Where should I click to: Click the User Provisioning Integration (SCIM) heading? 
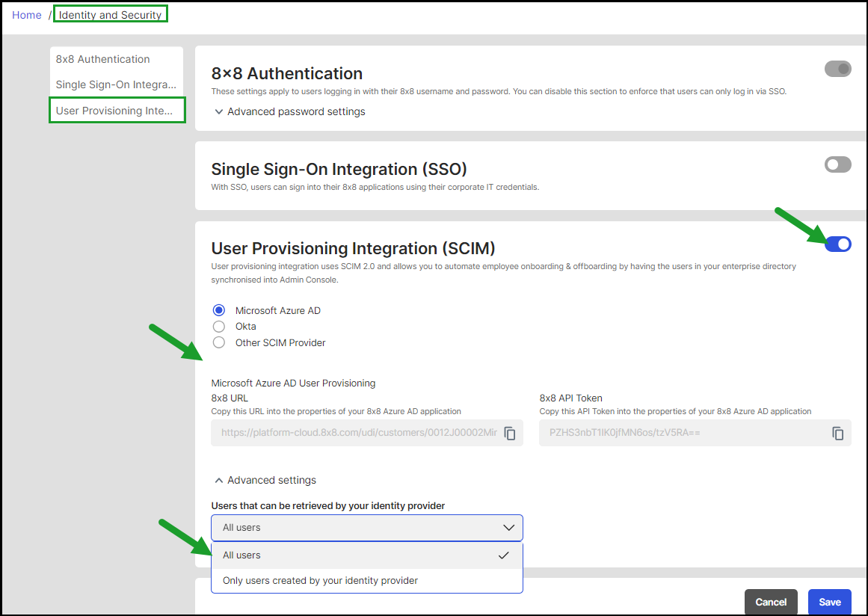353,248
